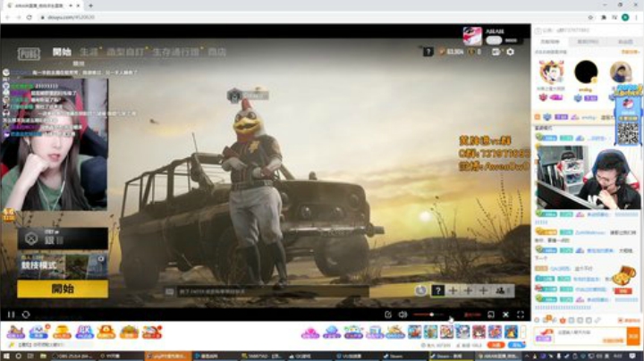Click the in-game chat input bar
The width and height of the screenshot is (644, 361).
pyautogui.click(x=267, y=291)
